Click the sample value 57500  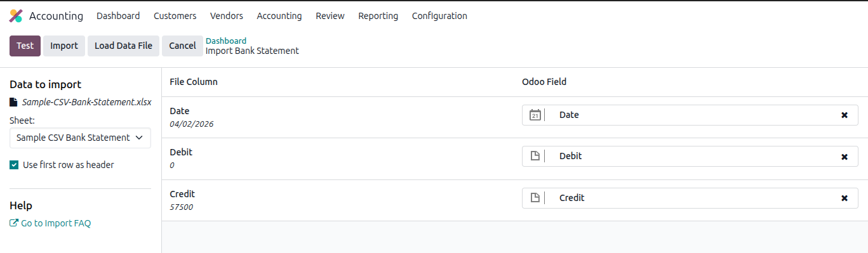click(x=182, y=207)
